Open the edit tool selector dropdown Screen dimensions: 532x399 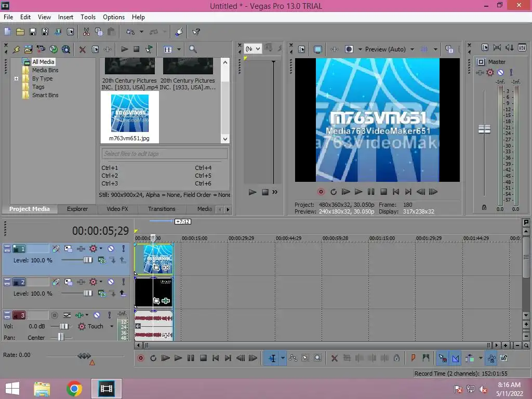point(283,358)
